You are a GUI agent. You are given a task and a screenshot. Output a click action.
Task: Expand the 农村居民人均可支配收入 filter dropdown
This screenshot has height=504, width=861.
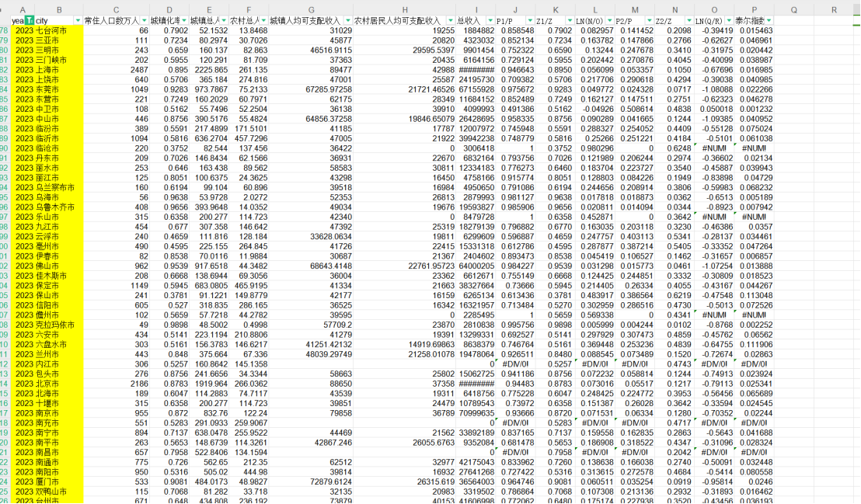(x=451, y=21)
